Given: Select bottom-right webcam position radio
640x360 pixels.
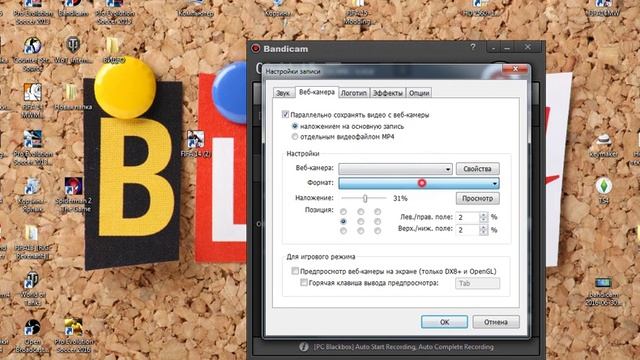Looking at the screenshot, I should (x=378, y=231).
